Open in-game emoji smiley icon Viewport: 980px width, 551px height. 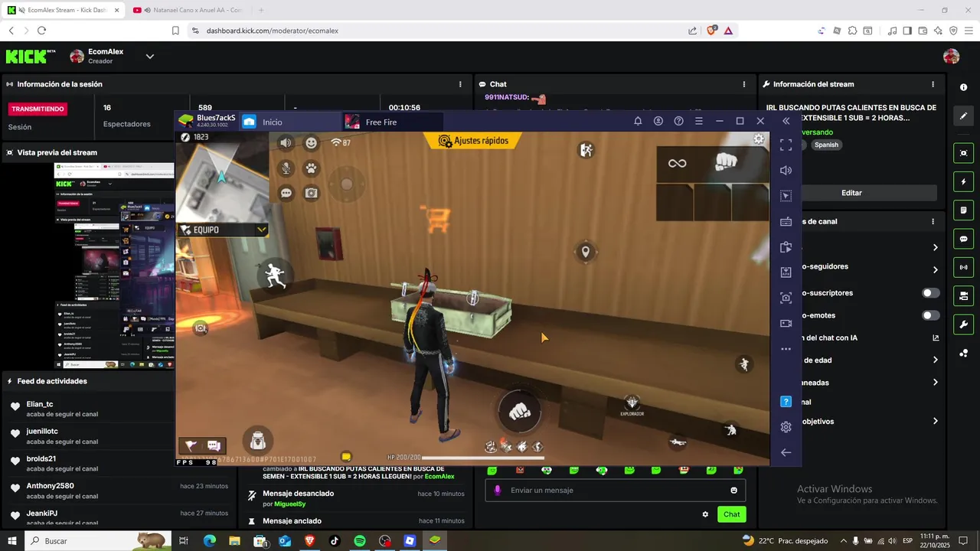[x=311, y=142]
